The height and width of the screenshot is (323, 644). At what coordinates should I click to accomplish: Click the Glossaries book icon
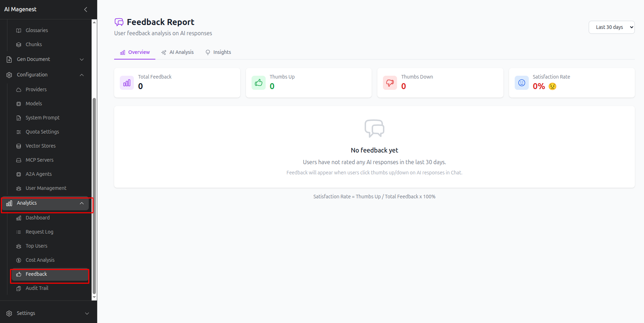19,31
